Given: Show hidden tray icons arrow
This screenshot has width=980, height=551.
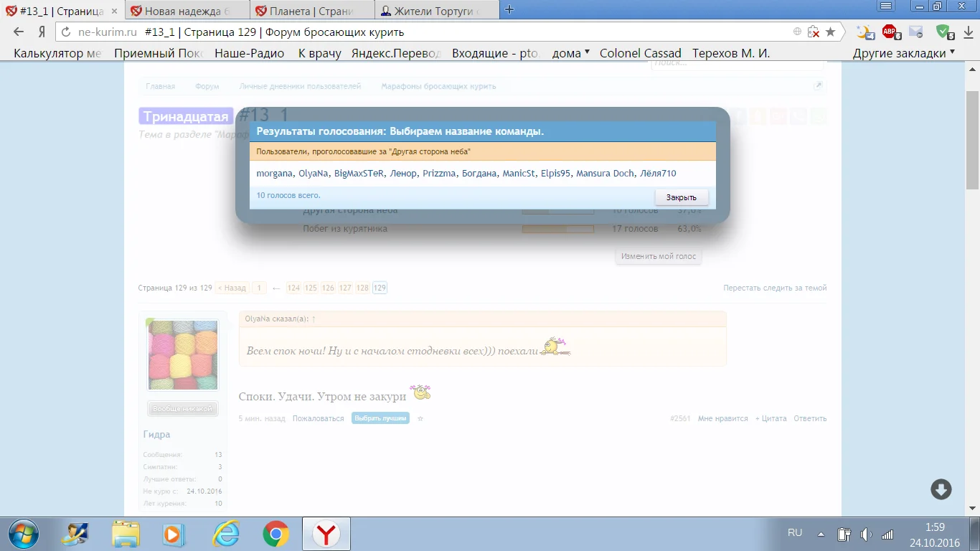Looking at the screenshot, I should (x=821, y=534).
